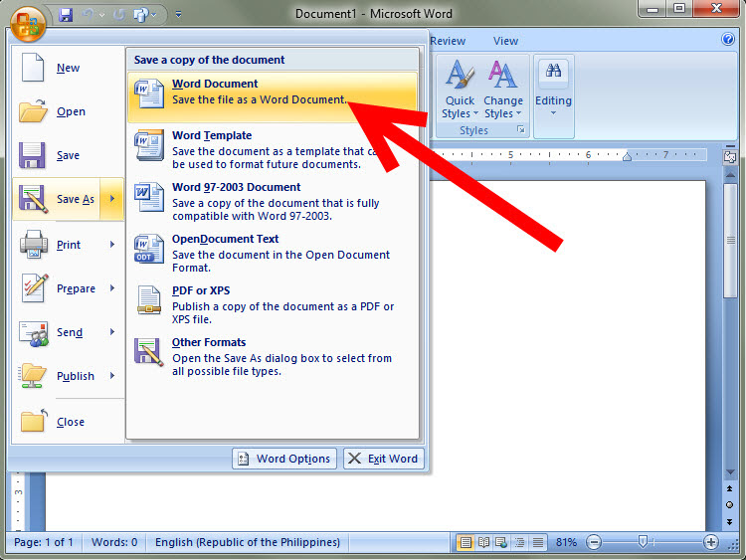Viewport: 746px width, 560px height.
Task: Click the Send envelope icon
Action: click(34, 333)
